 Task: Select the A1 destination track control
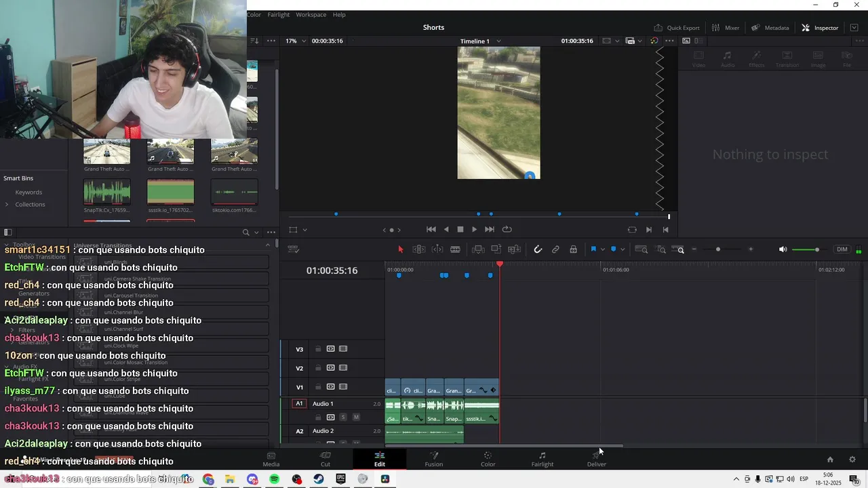[x=299, y=404]
